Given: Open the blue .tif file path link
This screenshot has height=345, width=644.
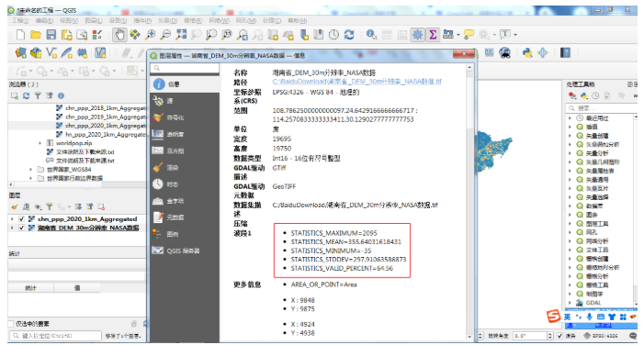Looking at the screenshot, I should [357, 82].
